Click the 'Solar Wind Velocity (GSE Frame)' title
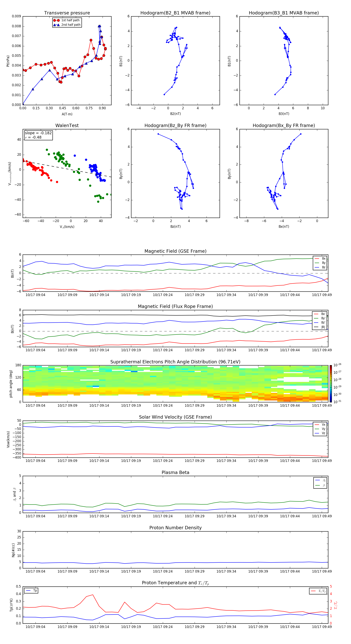Image resolution: width=351 pixels, height=644 pixels. tap(175, 417)
